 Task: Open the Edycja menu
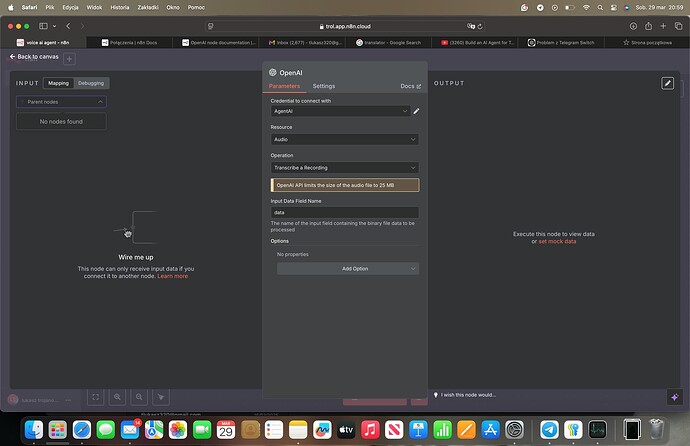pos(70,7)
